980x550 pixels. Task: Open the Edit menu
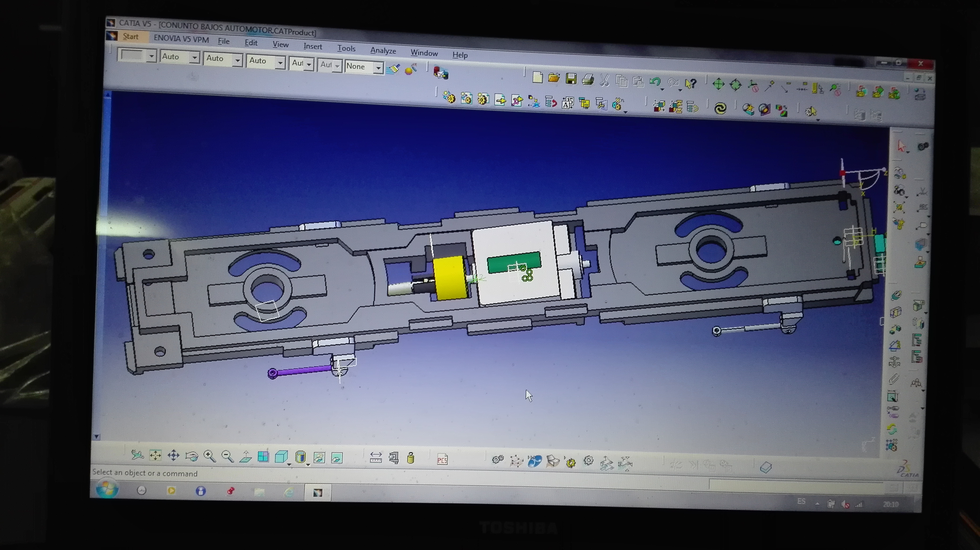251,43
